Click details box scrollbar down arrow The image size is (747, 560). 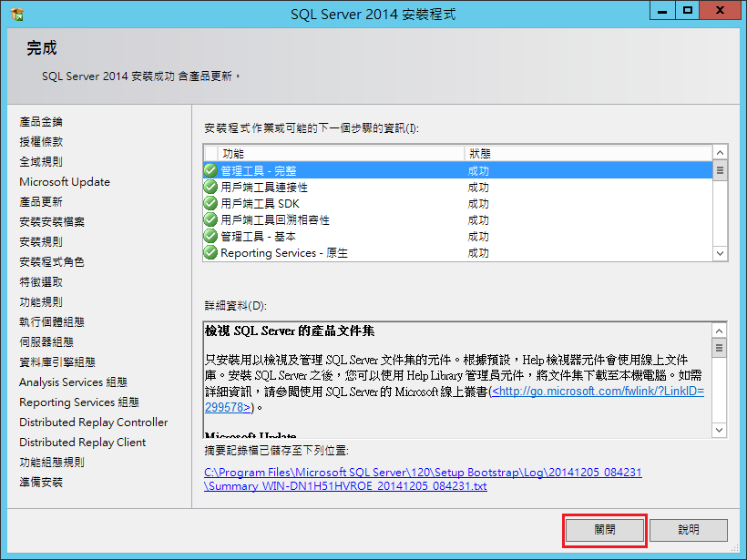(719, 431)
